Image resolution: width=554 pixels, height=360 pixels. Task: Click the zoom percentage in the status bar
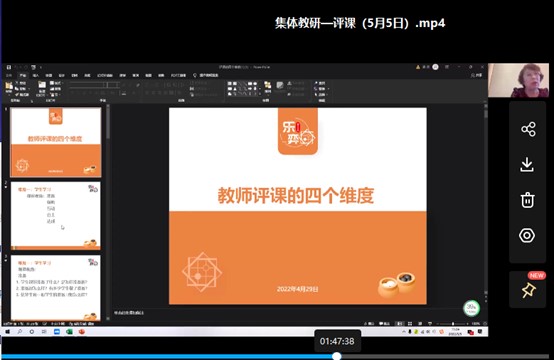[476, 324]
